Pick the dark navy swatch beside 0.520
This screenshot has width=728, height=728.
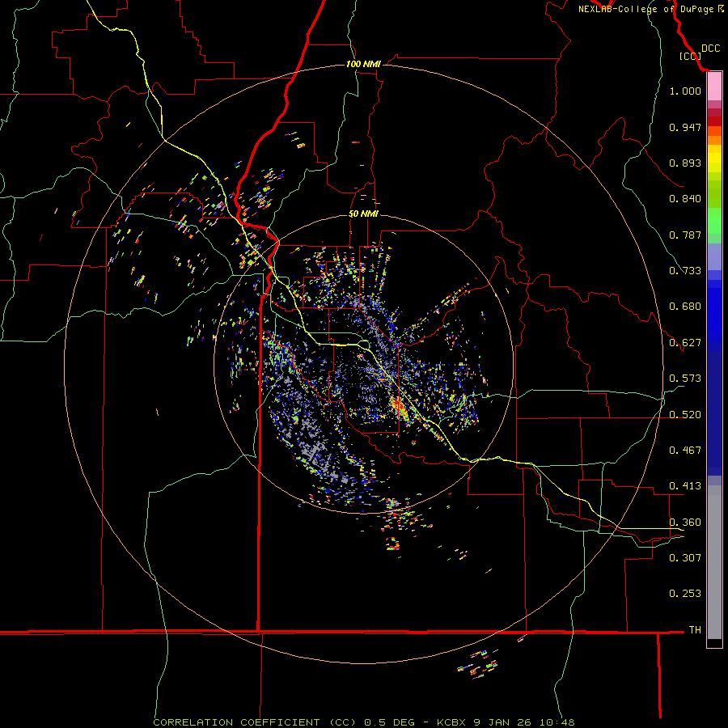[x=714, y=413]
